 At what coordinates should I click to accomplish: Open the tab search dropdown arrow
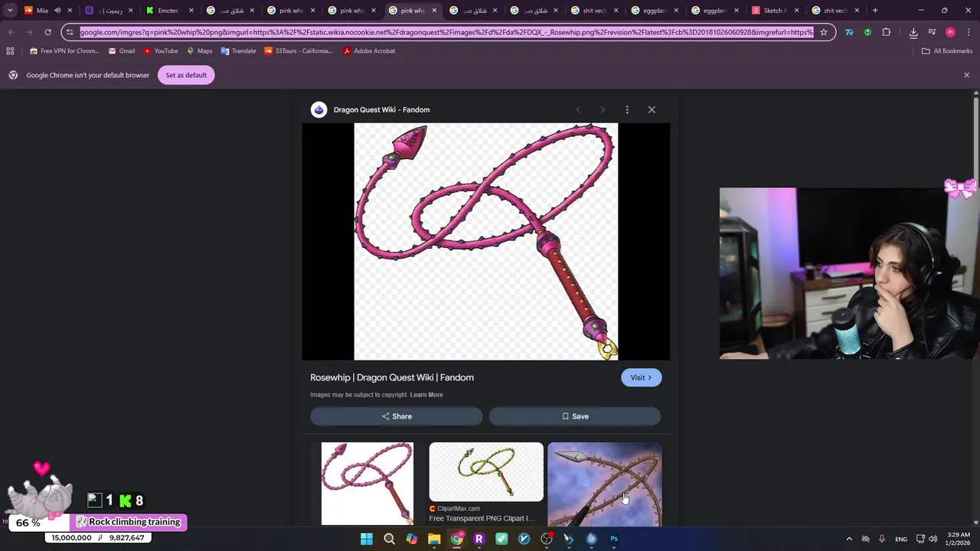(10, 10)
